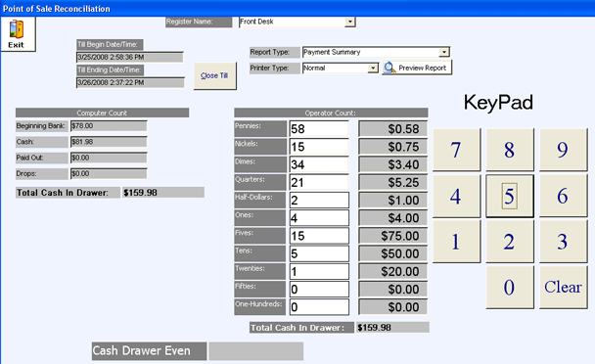The width and height of the screenshot is (595, 364).
Task: Select the Nickels count field
Action: (x=319, y=147)
